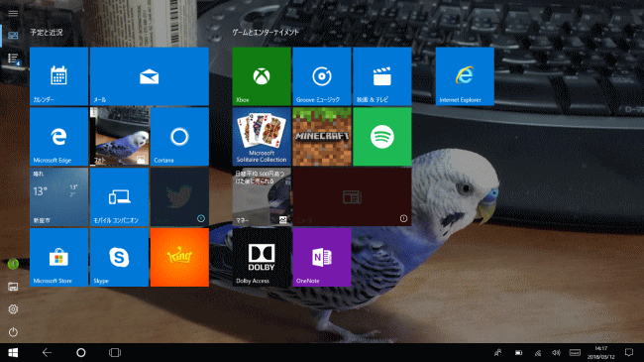Open Dolby Access tile
The image size is (644, 362).
click(262, 258)
